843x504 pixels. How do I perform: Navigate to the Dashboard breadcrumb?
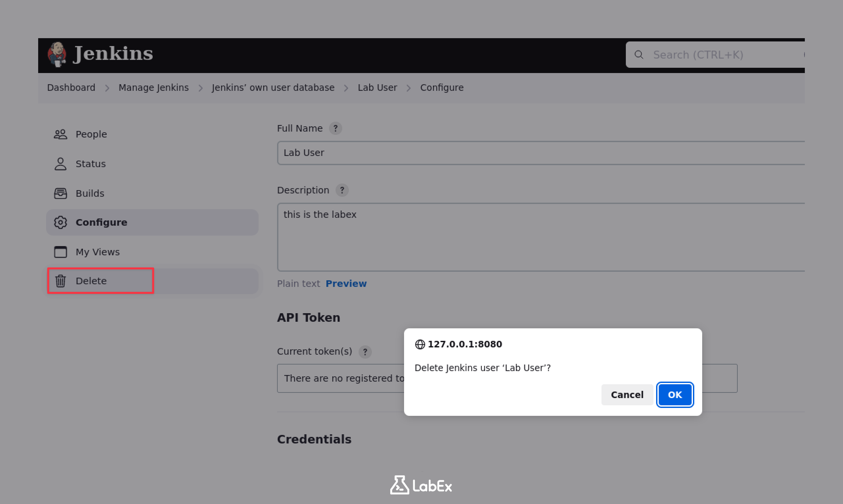71,88
